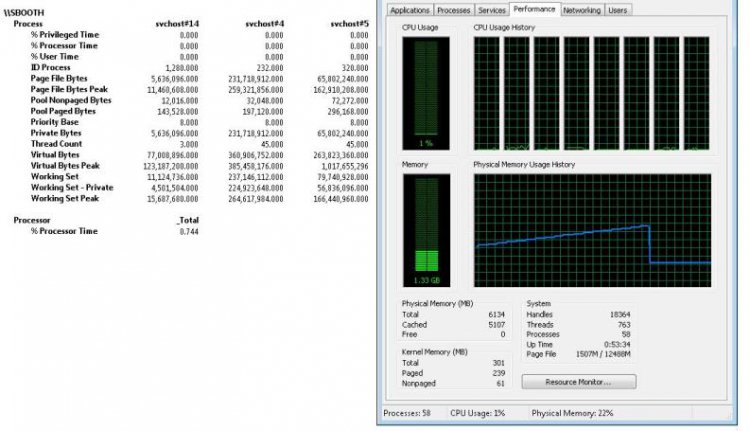Click the Threads value 763
Image resolution: width=750 pixels, height=431 pixels.
point(624,324)
